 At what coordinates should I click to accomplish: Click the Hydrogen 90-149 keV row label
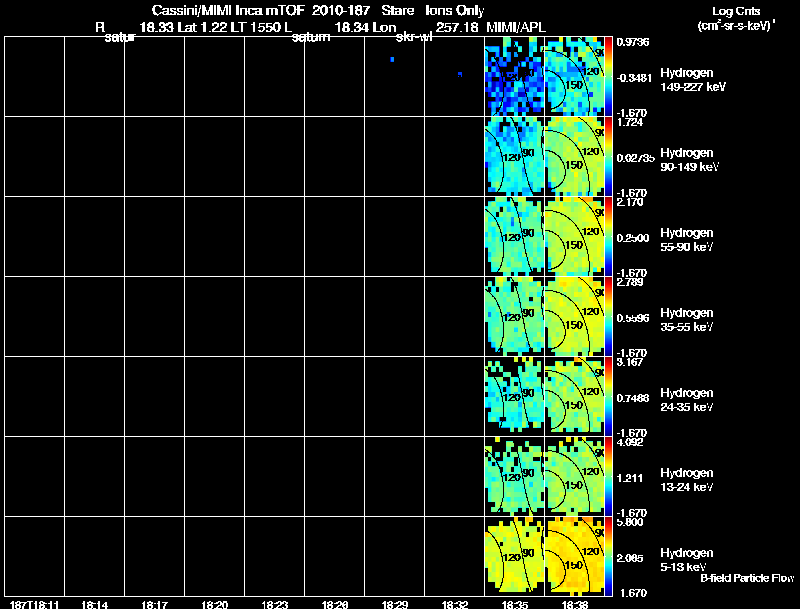click(689, 160)
